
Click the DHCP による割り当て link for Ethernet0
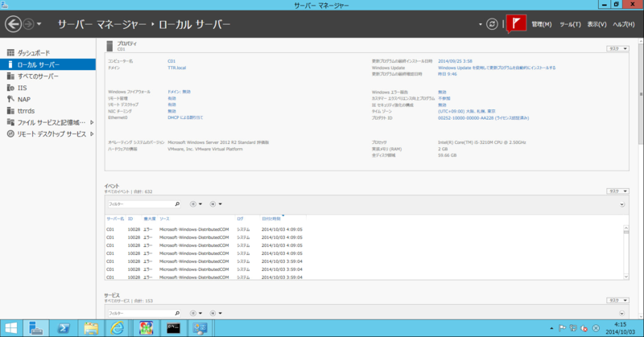185,117
